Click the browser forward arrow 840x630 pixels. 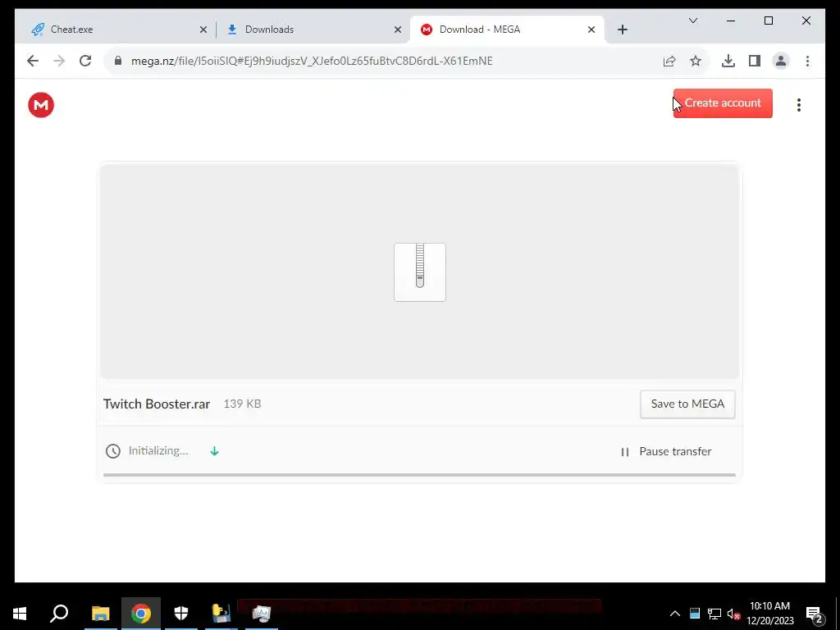pos(59,61)
